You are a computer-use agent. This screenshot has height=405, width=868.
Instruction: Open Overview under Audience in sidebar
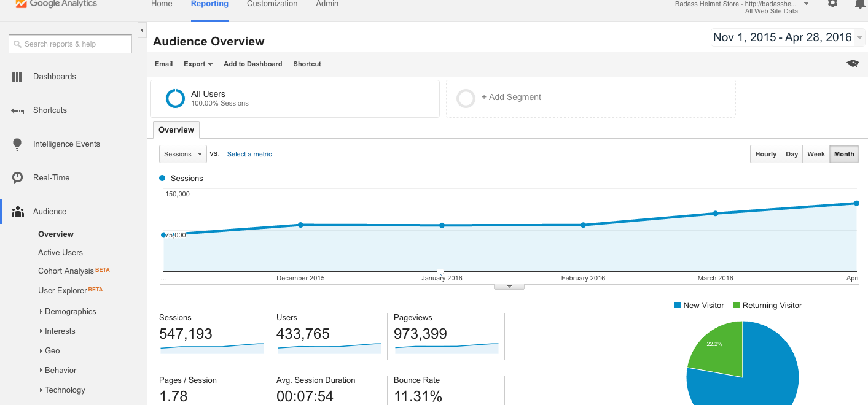(x=56, y=234)
